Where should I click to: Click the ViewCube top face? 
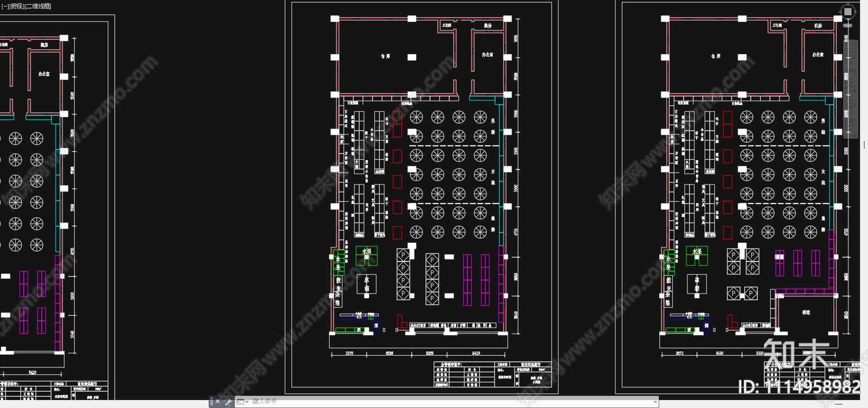coord(847,11)
